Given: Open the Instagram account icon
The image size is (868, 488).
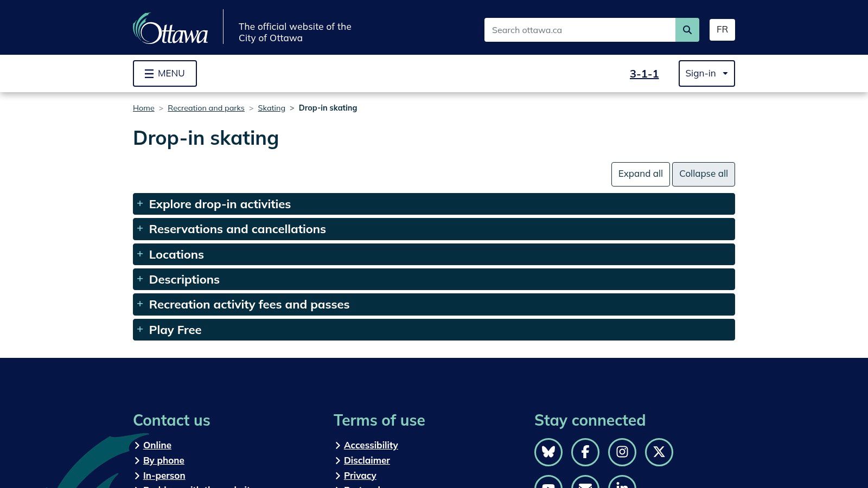Looking at the screenshot, I should tap(622, 452).
